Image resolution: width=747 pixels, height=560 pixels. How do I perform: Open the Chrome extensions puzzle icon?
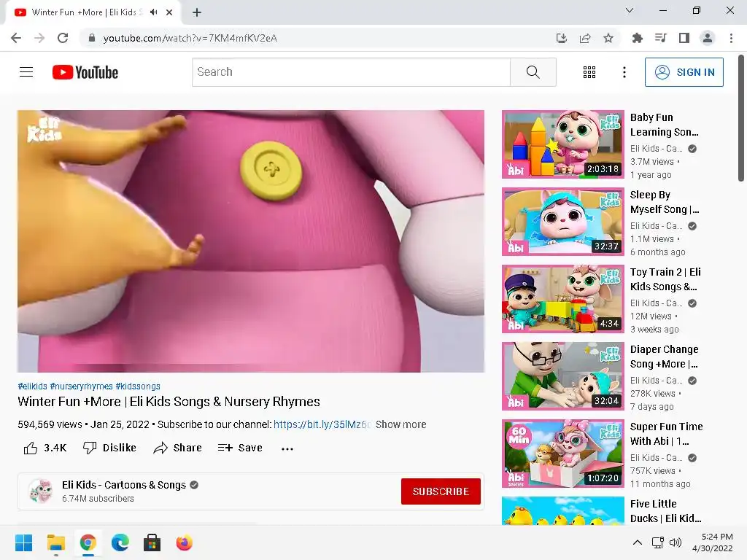(x=637, y=38)
